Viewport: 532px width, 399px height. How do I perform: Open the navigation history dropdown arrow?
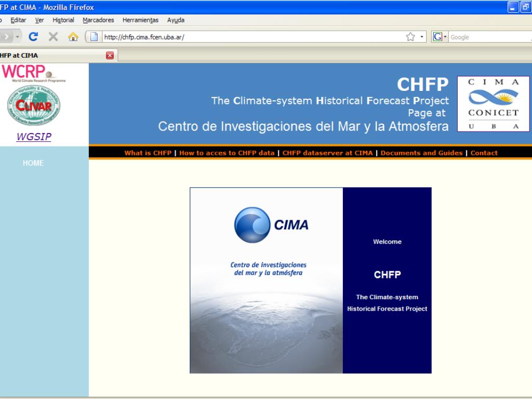(17, 37)
